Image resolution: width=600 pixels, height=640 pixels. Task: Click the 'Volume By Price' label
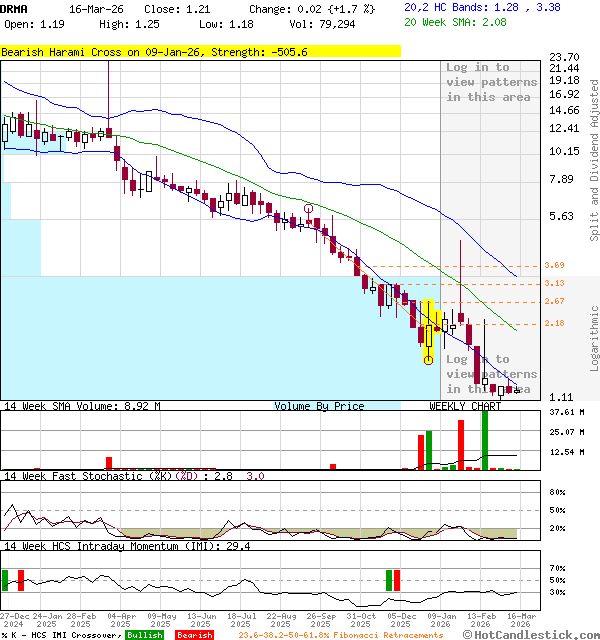(x=319, y=406)
